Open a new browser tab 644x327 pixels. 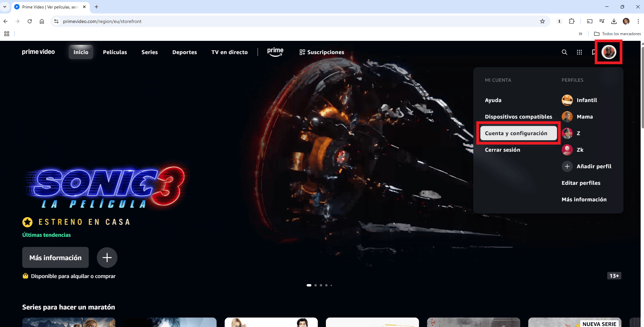coord(96,7)
